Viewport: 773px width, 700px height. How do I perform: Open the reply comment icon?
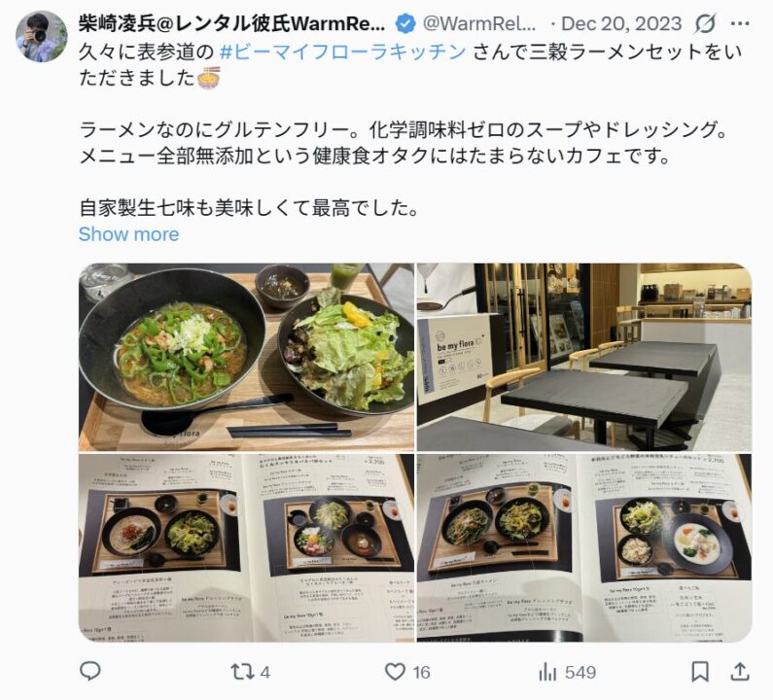[x=89, y=672]
